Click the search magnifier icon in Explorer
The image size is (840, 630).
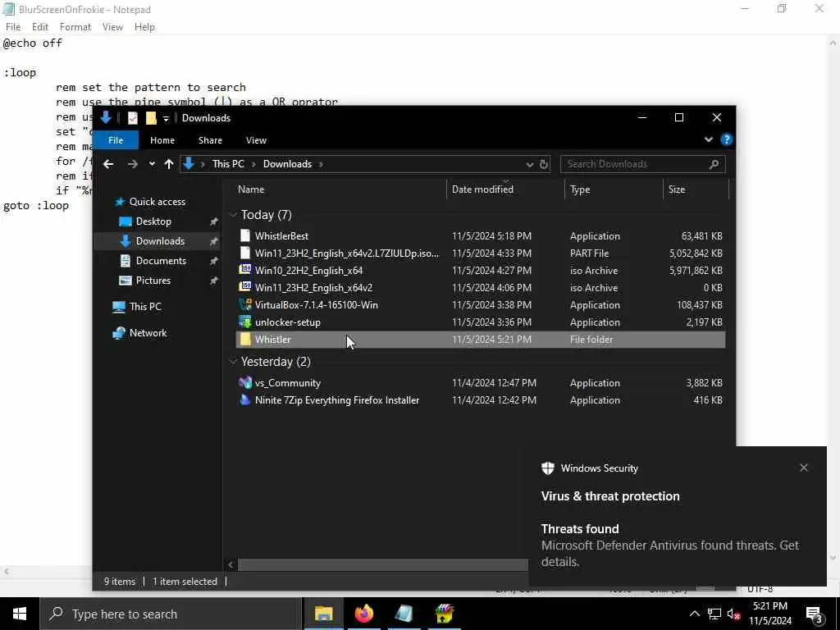tap(714, 164)
